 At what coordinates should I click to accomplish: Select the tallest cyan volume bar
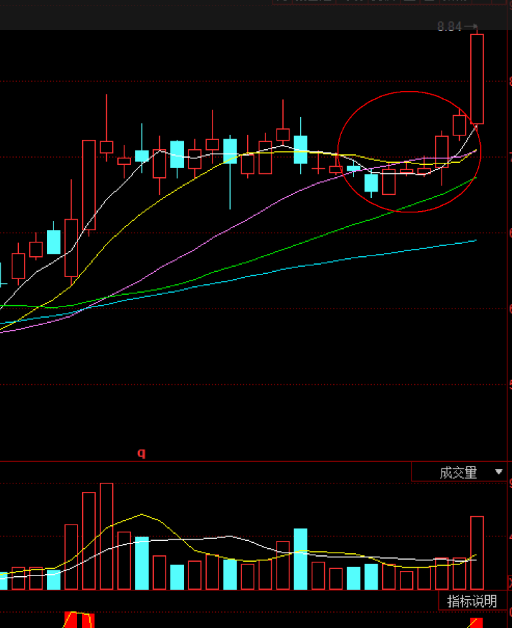(300, 559)
